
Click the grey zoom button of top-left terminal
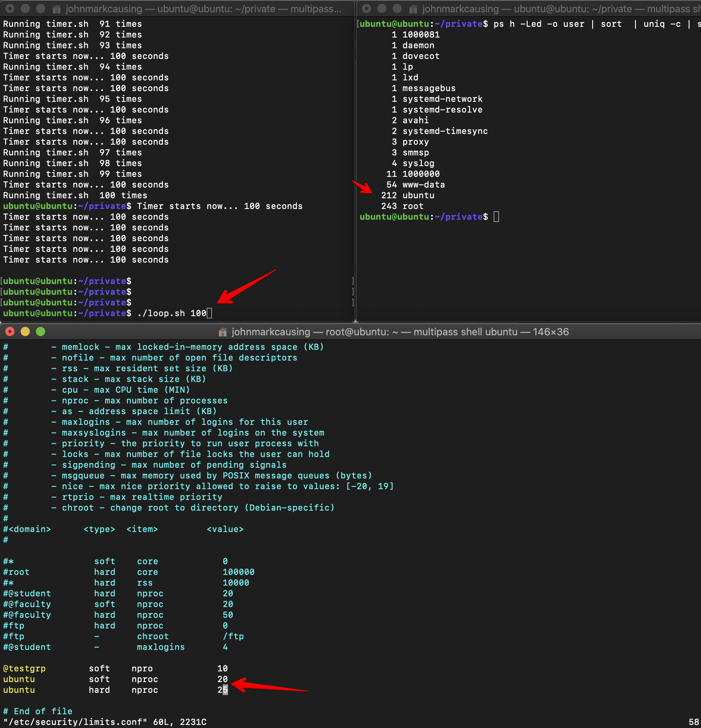point(41,8)
